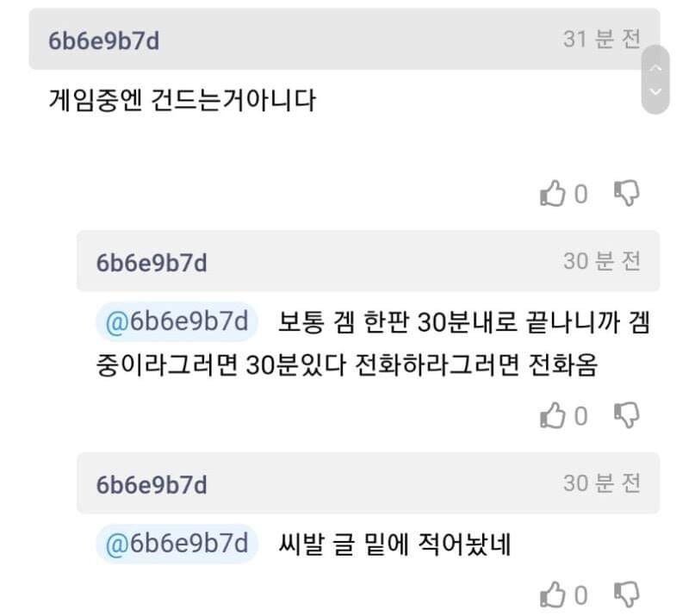This screenshot has height=616, width=689.
Task: Click the like count on the "게임중엔 건드는거아니다" comment
Action: coord(580,195)
